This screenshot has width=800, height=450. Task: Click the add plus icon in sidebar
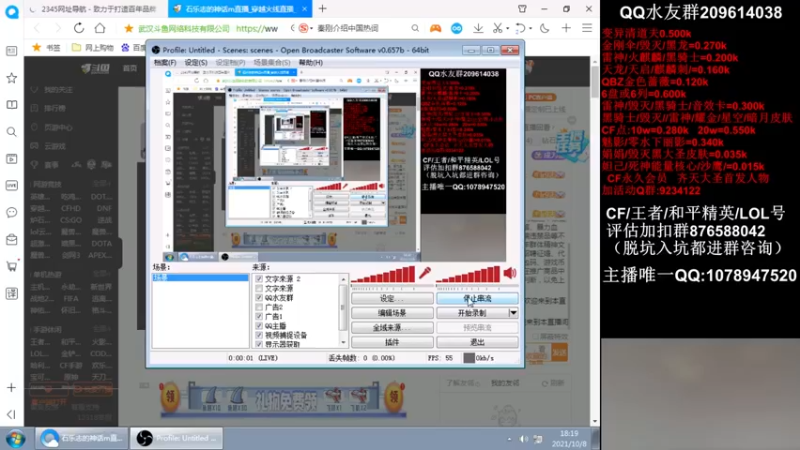(x=11, y=387)
